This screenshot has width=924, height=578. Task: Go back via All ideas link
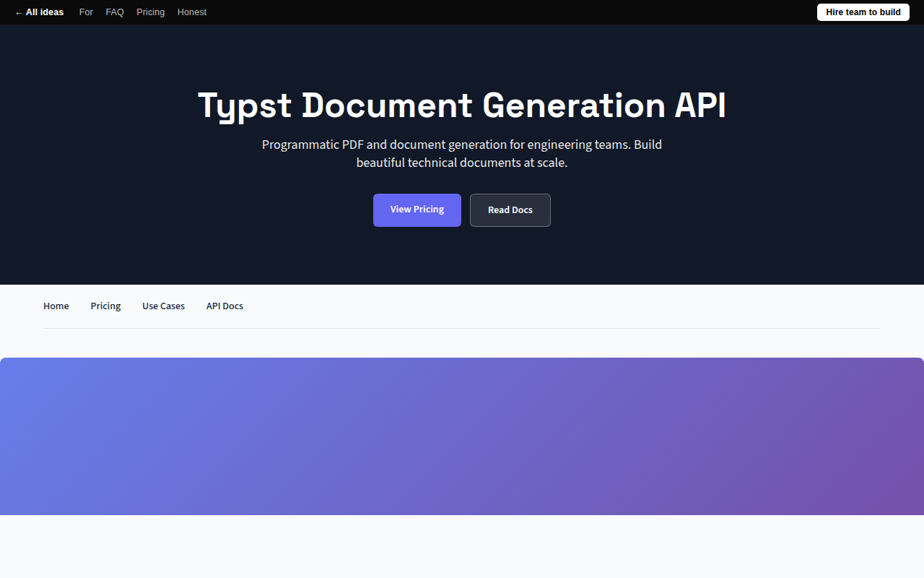pyautogui.click(x=39, y=12)
